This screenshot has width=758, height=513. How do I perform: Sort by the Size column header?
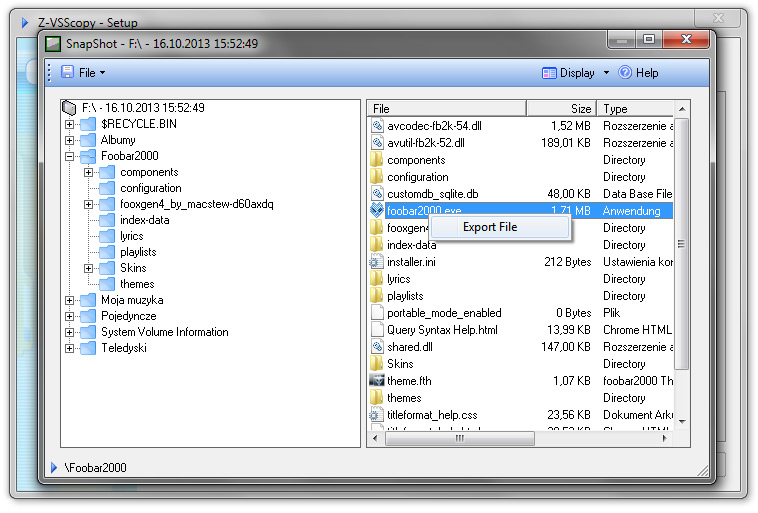coord(561,109)
